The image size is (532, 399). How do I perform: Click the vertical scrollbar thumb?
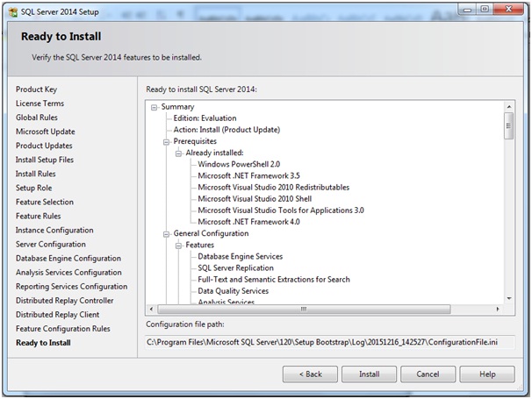pos(508,126)
